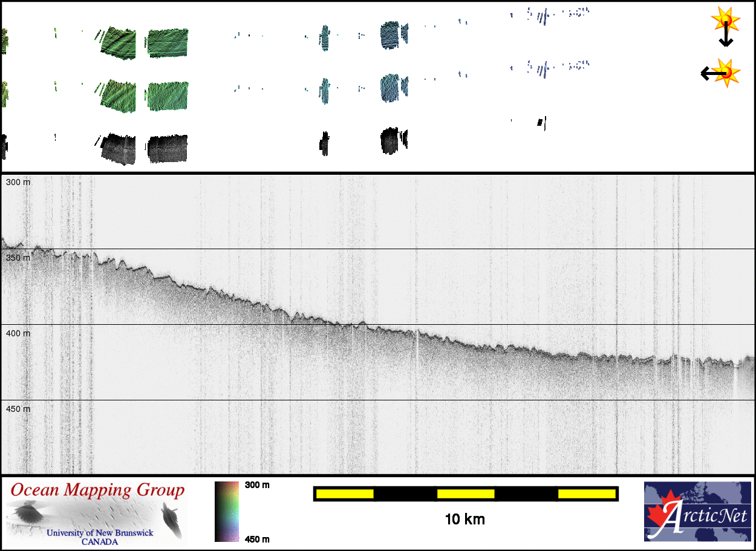Click the 350 m depth axis label
This screenshot has width=756, height=551.
[x=18, y=258]
